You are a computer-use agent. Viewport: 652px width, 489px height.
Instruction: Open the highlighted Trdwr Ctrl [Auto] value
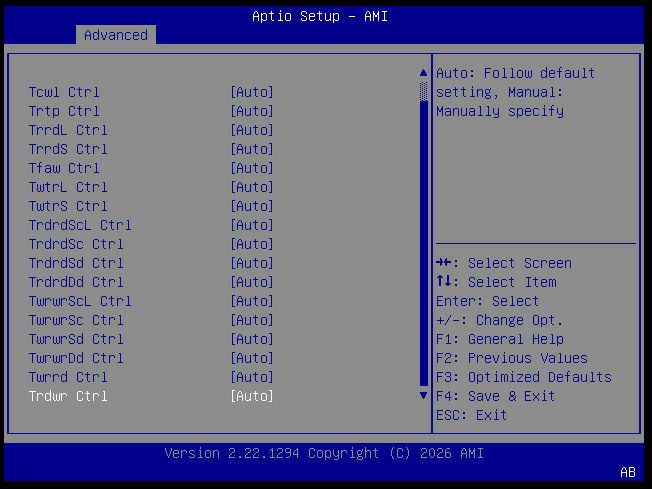click(x=252, y=396)
